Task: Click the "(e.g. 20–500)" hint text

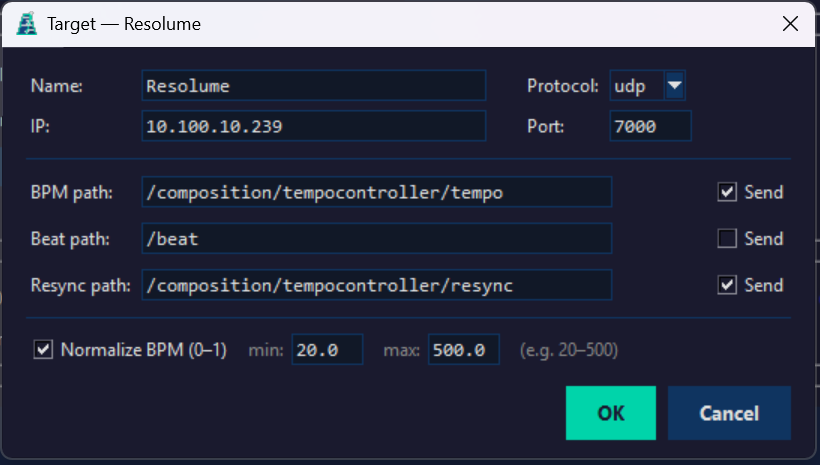Action: (x=569, y=350)
